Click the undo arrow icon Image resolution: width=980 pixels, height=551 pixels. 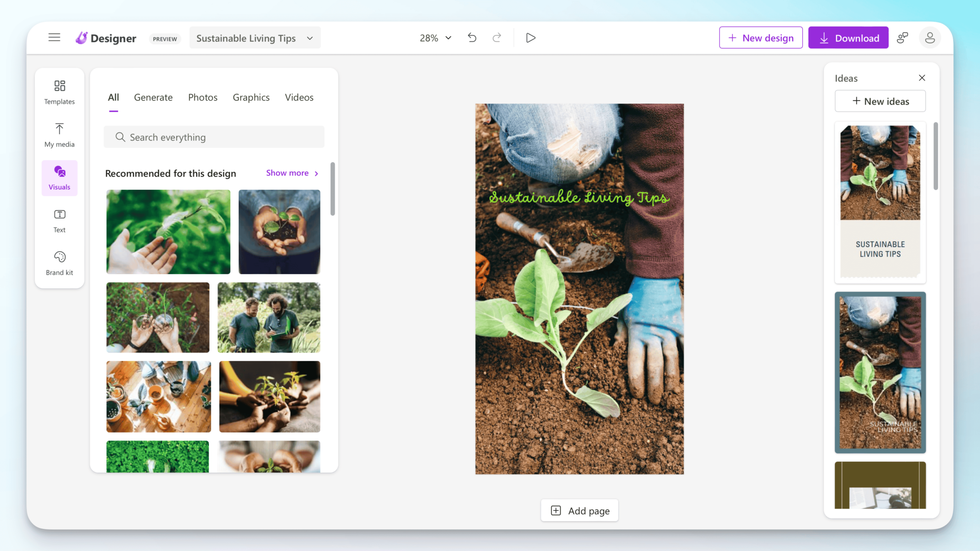[x=472, y=37]
